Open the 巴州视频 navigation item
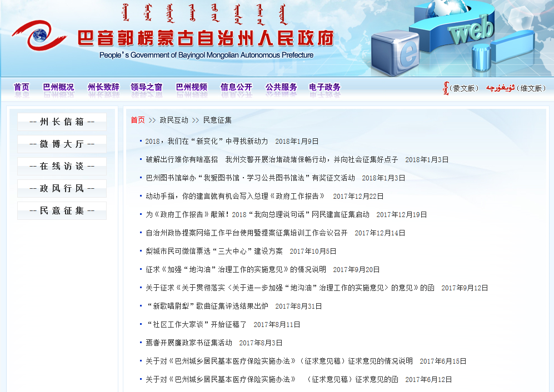Viewport: 554px width, 392px height. click(x=192, y=87)
